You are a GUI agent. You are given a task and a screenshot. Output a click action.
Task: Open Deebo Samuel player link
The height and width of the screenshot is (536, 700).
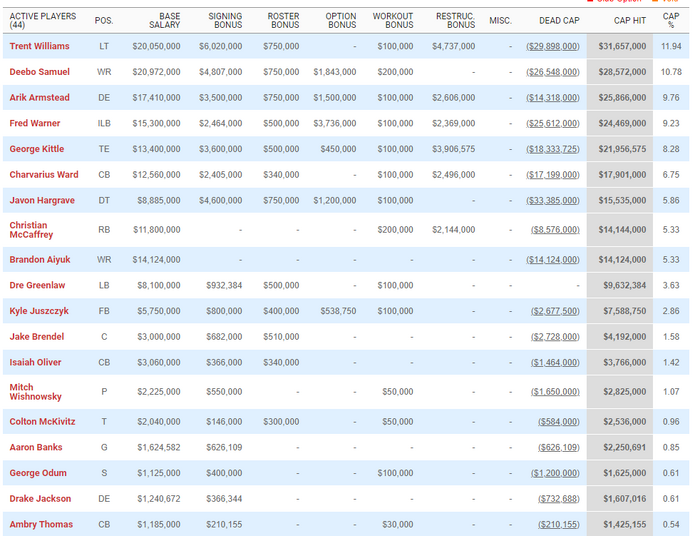point(39,72)
